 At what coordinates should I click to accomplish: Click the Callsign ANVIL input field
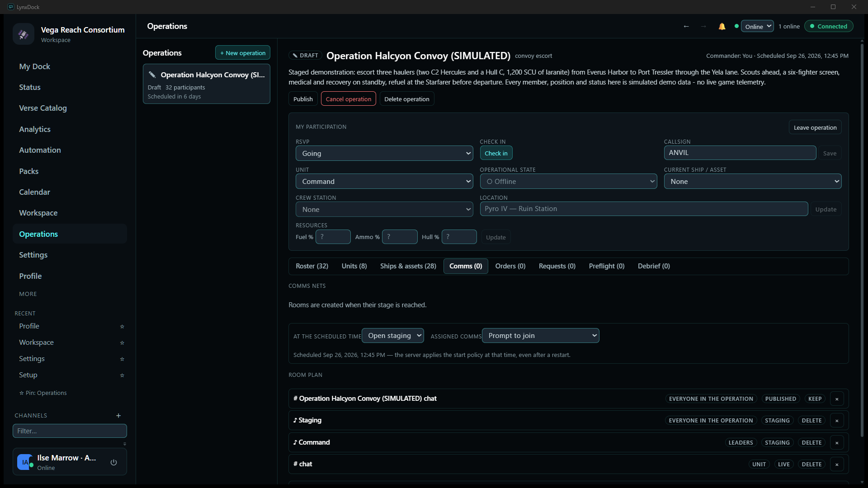[x=740, y=153]
